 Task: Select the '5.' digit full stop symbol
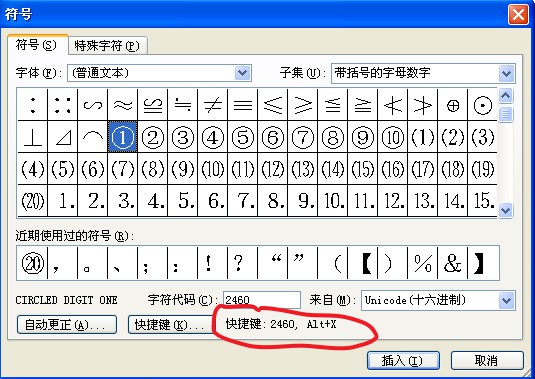183,201
